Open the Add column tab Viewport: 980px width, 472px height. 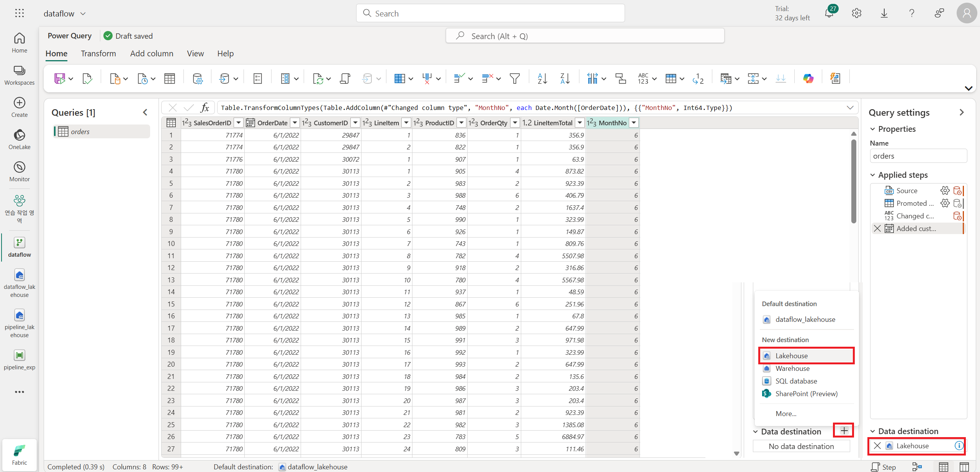point(152,54)
